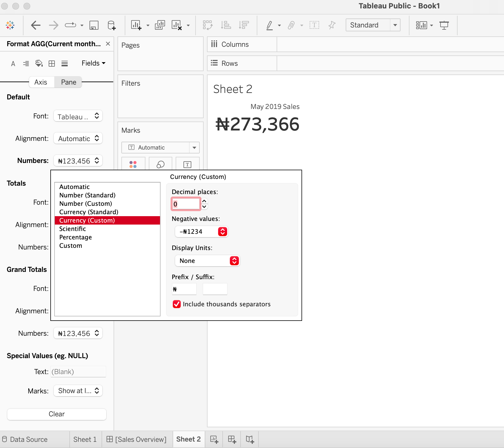Open the Borders formatting icon
This screenshot has width=504, height=448.
pyautogui.click(x=52, y=64)
